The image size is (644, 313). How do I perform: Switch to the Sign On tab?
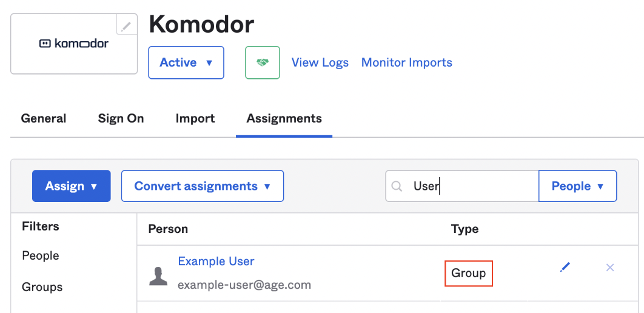[121, 119]
